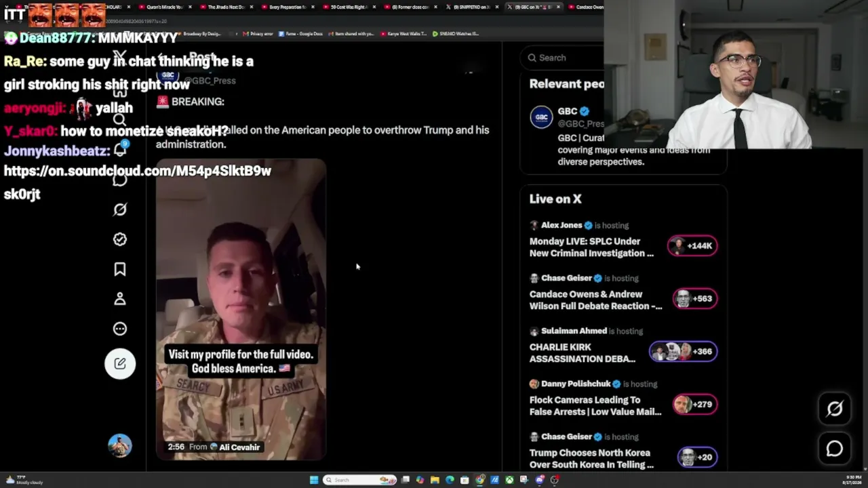
Task: Click the Live on X heading
Action: tap(555, 199)
